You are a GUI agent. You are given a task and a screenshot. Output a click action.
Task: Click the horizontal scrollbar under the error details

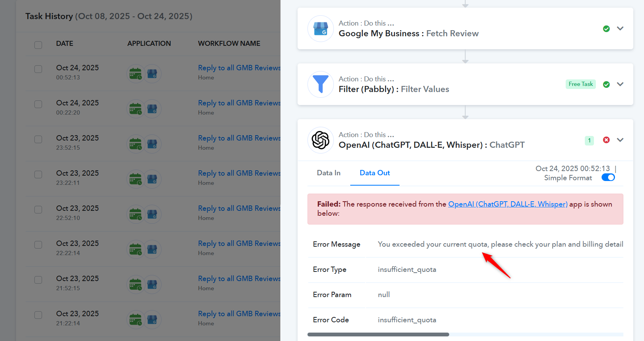pyautogui.click(x=378, y=335)
